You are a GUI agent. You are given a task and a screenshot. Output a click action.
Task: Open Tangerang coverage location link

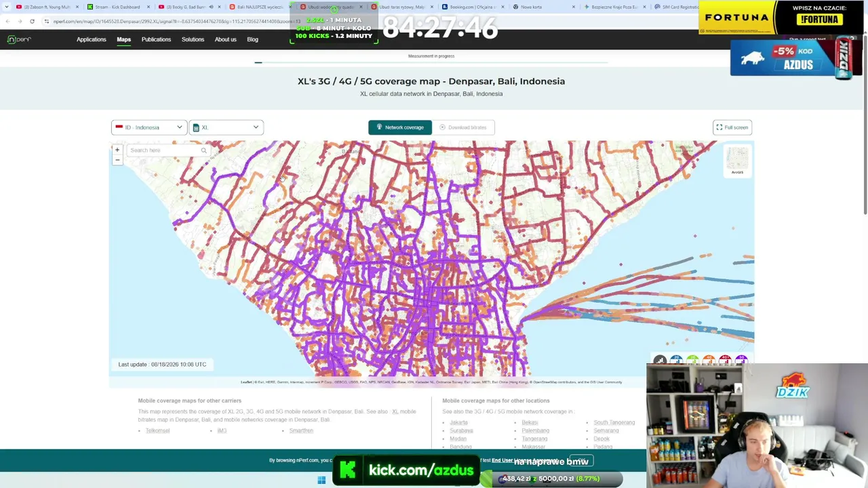[534, 439]
